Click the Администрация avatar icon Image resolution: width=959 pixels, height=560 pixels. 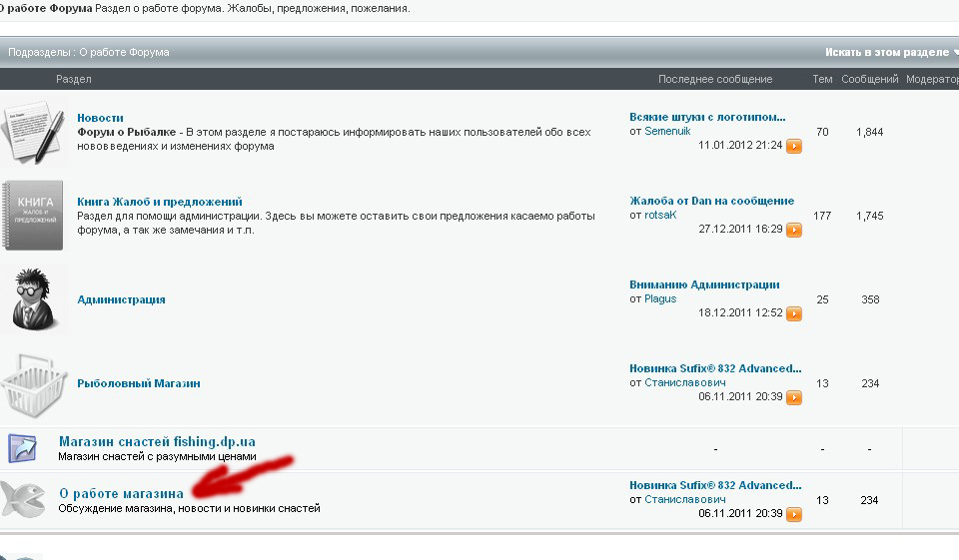(32, 298)
